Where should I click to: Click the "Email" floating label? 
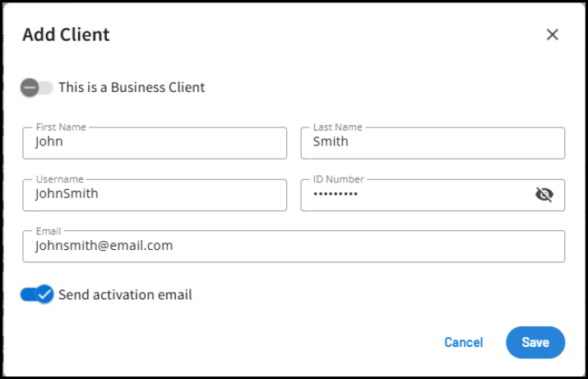[49, 231]
